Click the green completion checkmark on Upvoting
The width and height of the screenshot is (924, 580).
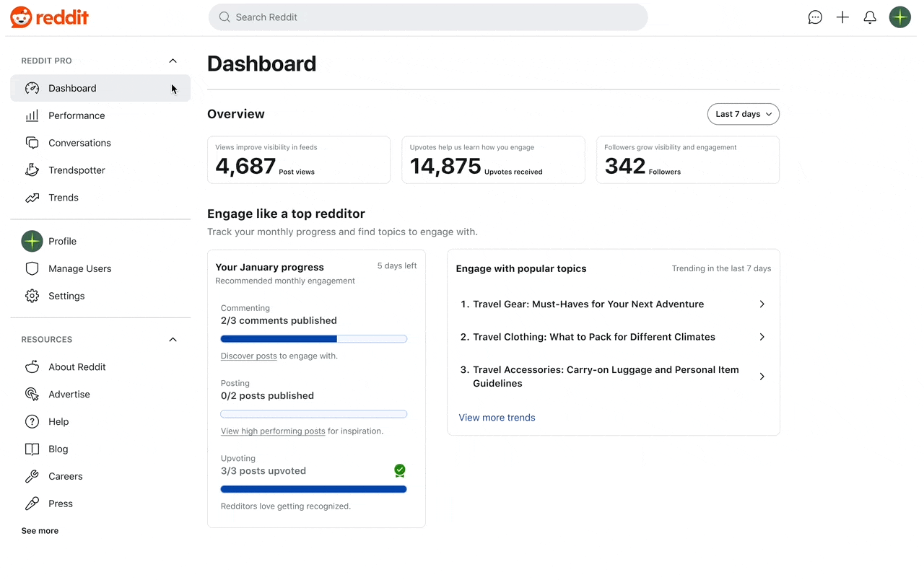pos(400,470)
